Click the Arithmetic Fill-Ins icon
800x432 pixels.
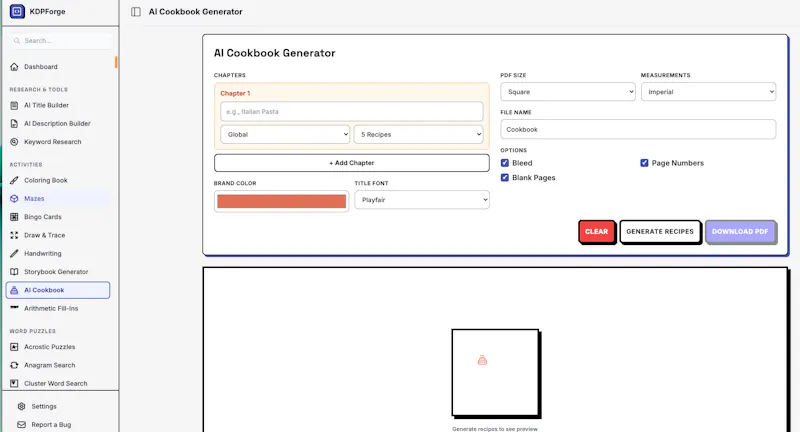(14, 308)
